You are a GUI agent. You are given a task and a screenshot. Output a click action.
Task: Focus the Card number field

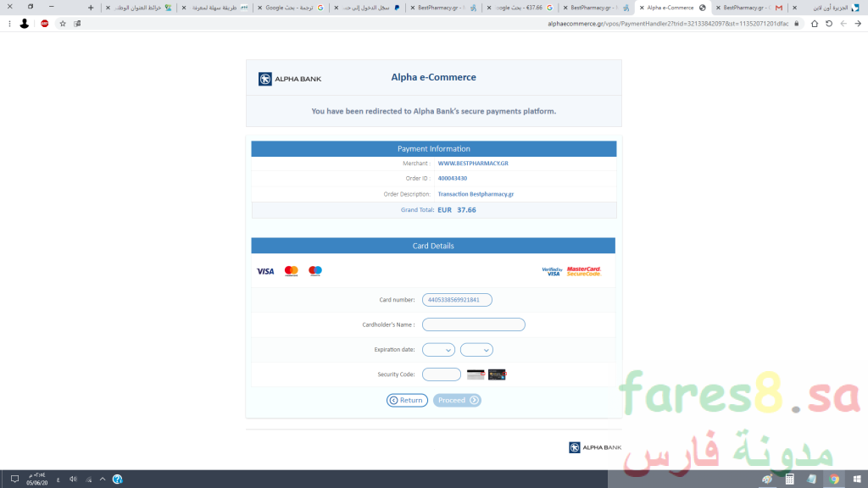pos(457,300)
